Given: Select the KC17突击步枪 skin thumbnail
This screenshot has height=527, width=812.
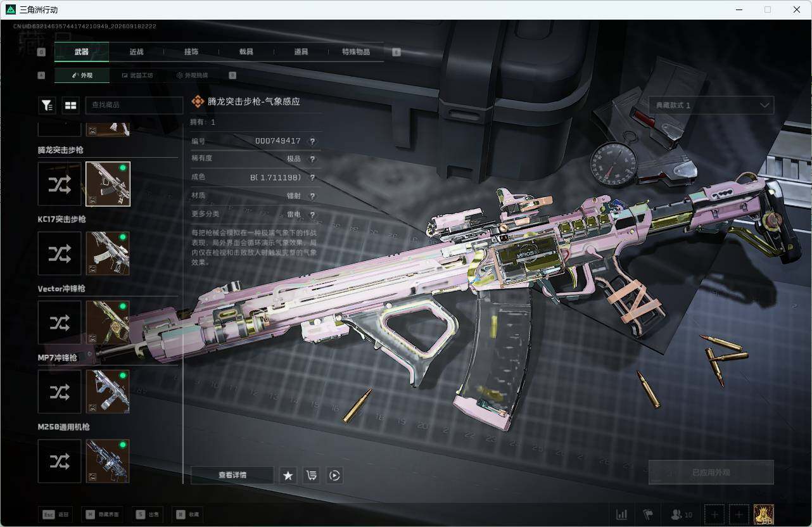Looking at the screenshot, I should tap(108, 253).
